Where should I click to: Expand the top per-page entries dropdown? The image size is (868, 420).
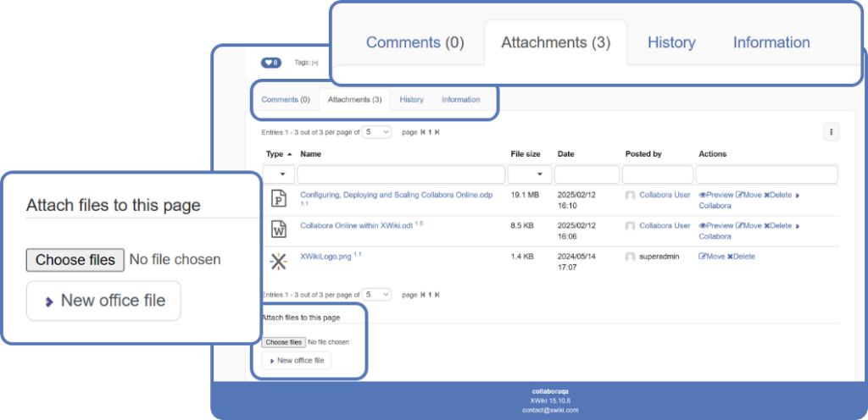pyautogui.click(x=376, y=132)
